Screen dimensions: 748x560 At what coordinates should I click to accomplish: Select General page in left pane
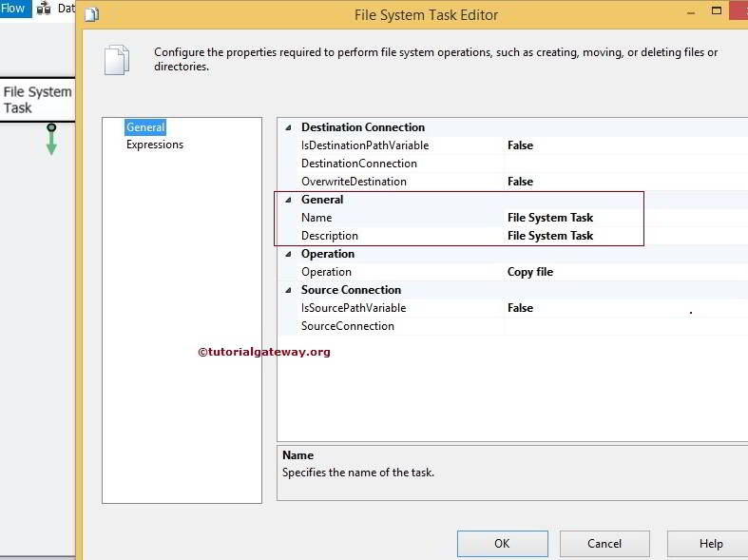coord(145,127)
